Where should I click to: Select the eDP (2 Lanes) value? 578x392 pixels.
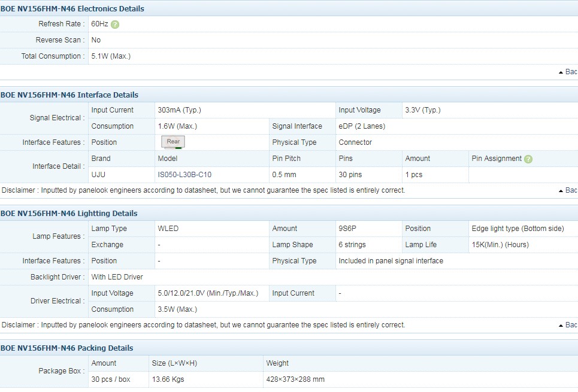coord(362,126)
